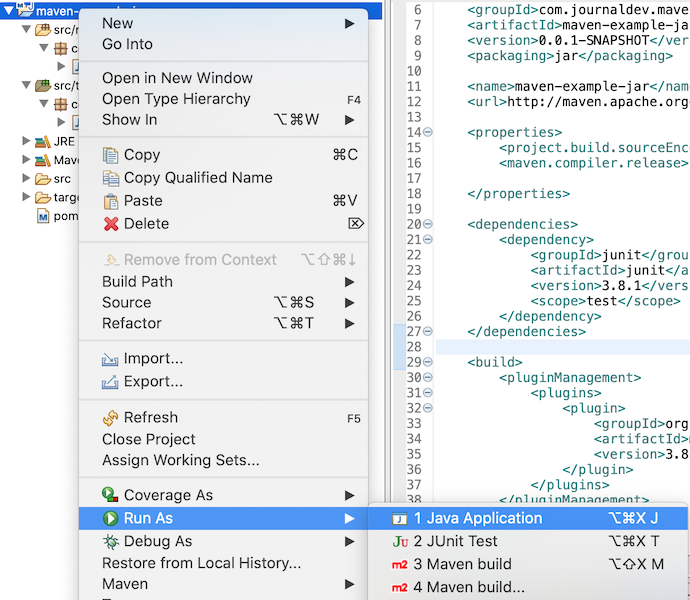
Task: Click the Copy icon in context menu
Action: [110, 155]
